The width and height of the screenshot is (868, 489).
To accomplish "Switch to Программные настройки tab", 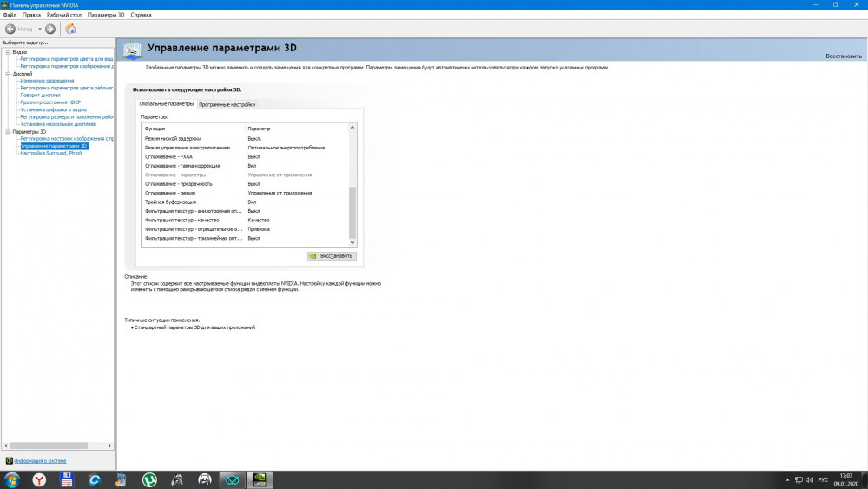I will (227, 105).
